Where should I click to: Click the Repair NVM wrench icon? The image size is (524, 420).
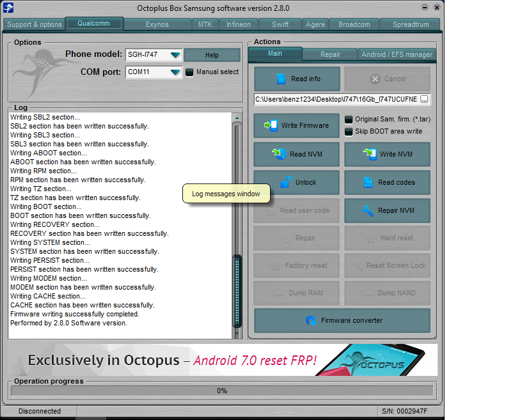pos(368,210)
